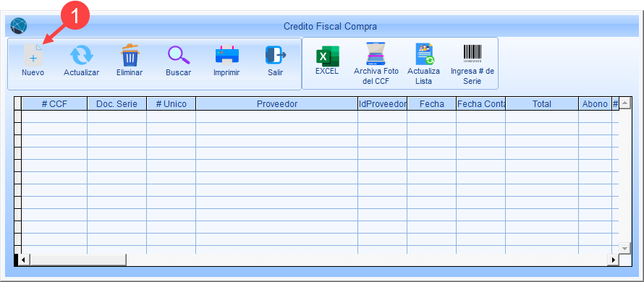
Task: Click the Nuevo document icon
Action: 33,55
